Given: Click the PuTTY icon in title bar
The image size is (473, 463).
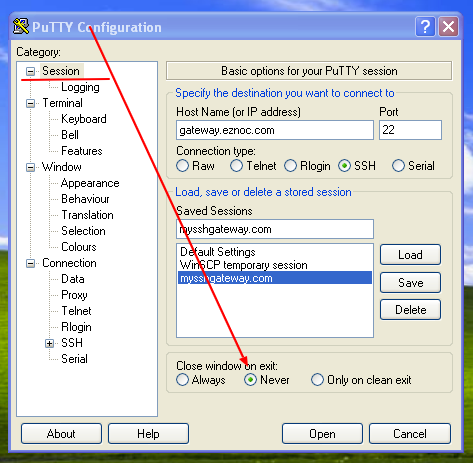Looking at the screenshot, I should click(21, 26).
